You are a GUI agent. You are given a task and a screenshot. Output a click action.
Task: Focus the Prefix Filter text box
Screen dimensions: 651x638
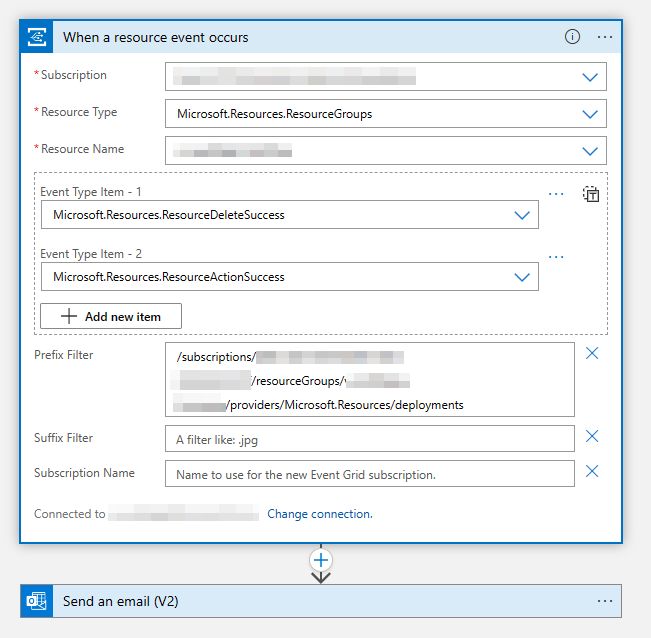[370, 379]
